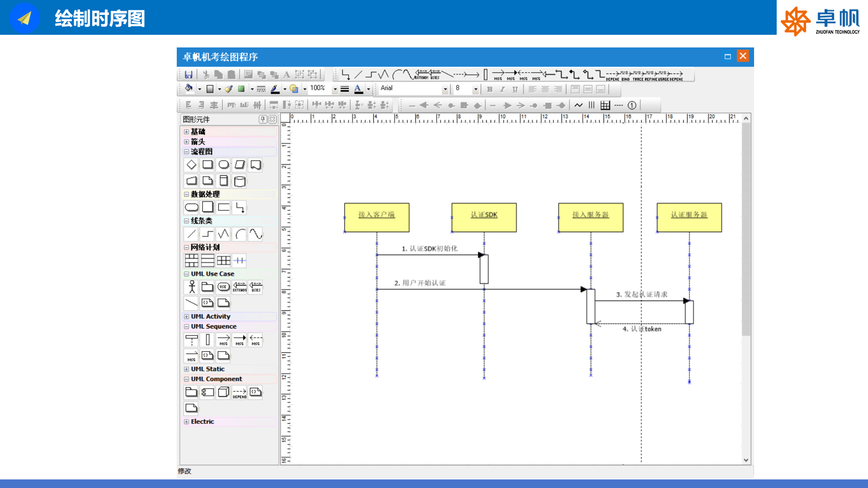Collapse the UML Sequence category

coord(186,327)
